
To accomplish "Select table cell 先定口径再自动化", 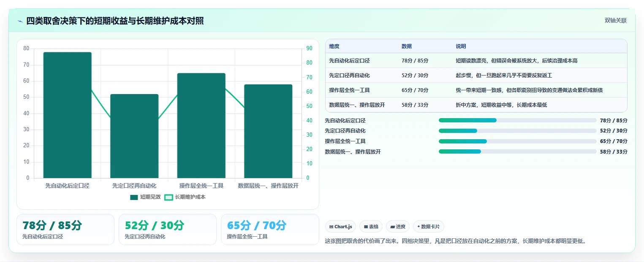I will click(349, 76).
